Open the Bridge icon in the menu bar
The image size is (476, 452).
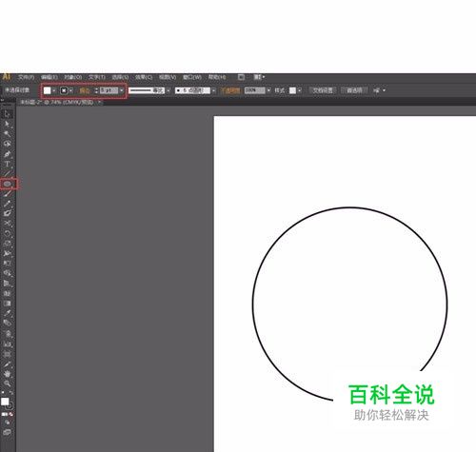[x=241, y=77]
